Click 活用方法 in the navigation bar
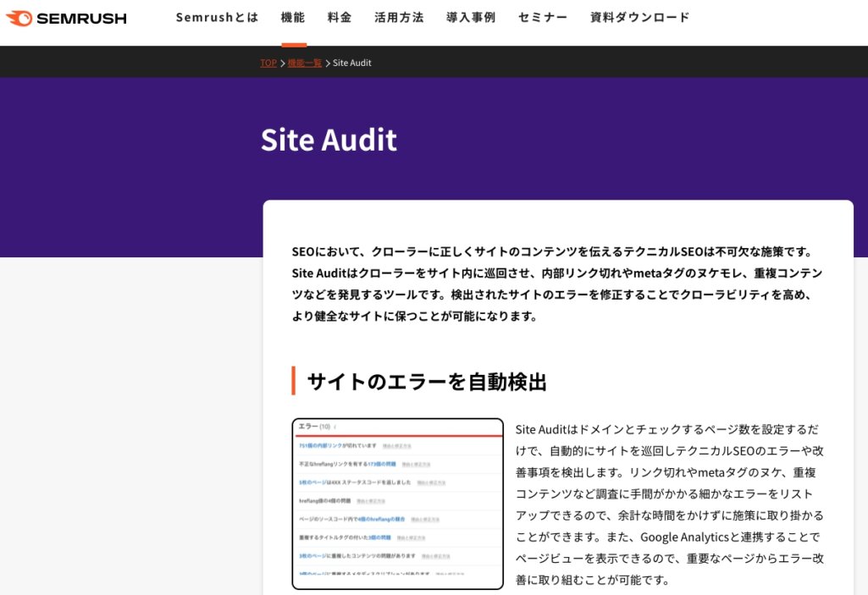The height and width of the screenshot is (595, 868). tap(398, 16)
